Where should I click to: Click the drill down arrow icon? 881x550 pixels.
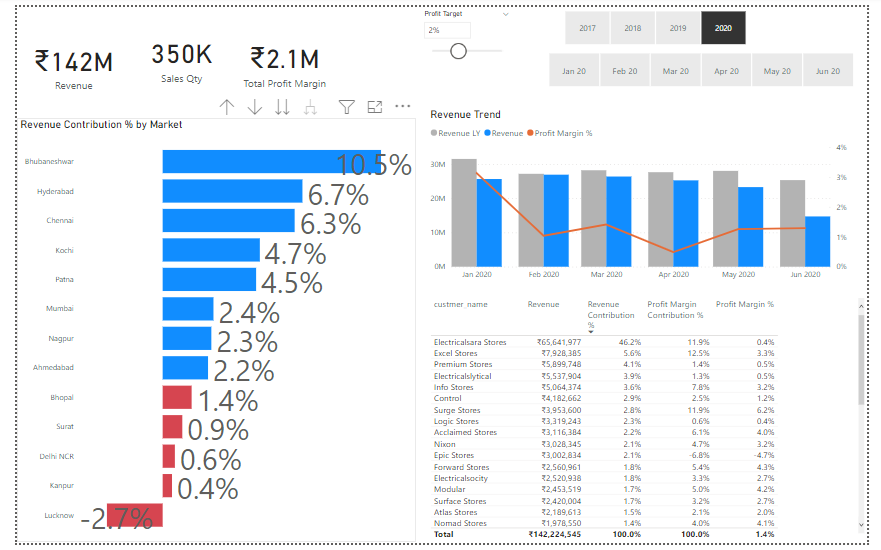[255, 107]
